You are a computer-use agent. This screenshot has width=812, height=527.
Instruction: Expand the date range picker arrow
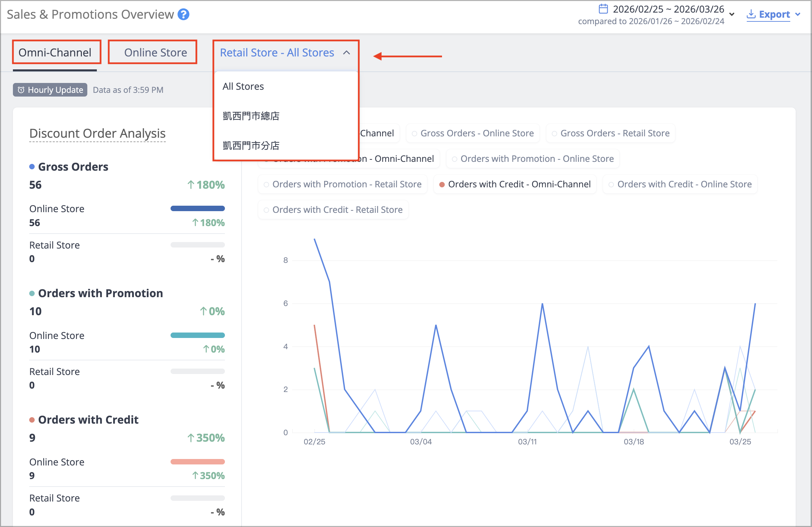(732, 14)
